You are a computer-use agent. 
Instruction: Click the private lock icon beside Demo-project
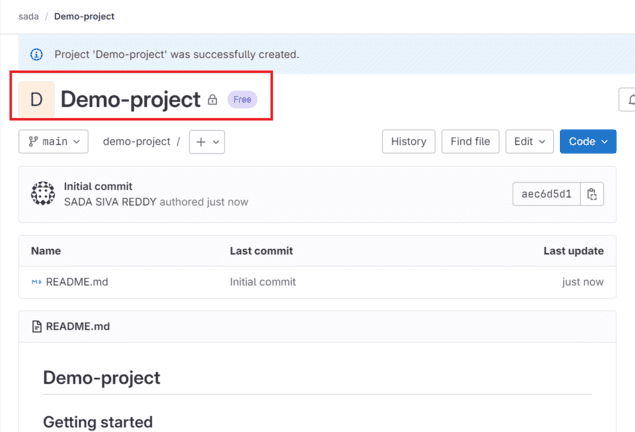pos(213,100)
